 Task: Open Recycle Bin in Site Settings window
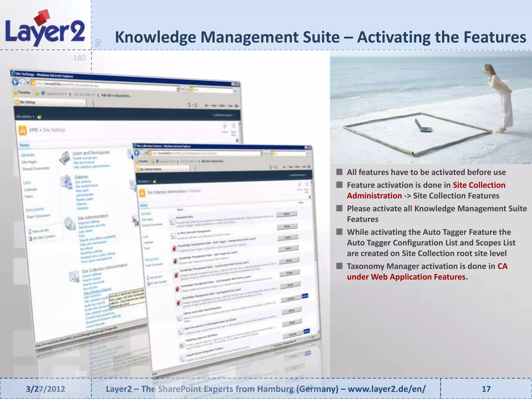pos(38,231)
